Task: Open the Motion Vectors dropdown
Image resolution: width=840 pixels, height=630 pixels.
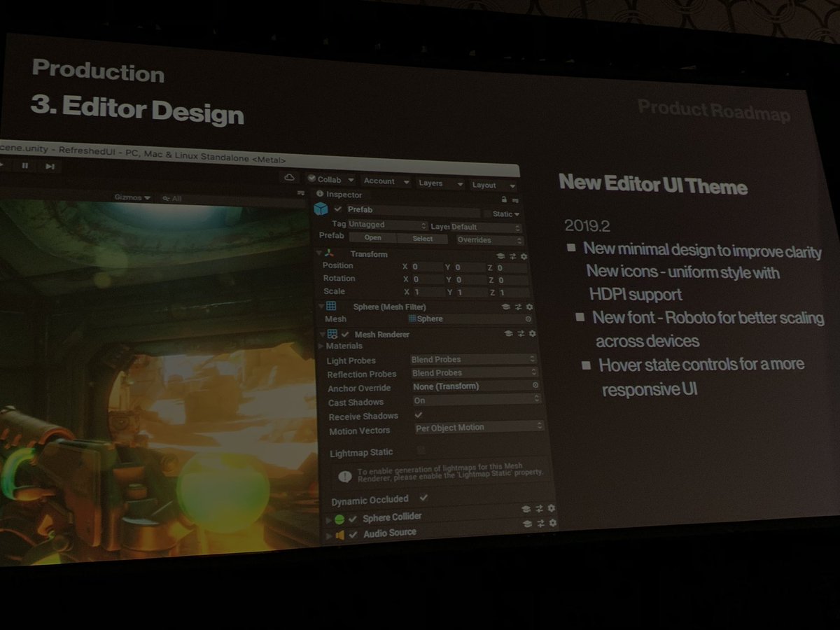Action: pos(479,427)
